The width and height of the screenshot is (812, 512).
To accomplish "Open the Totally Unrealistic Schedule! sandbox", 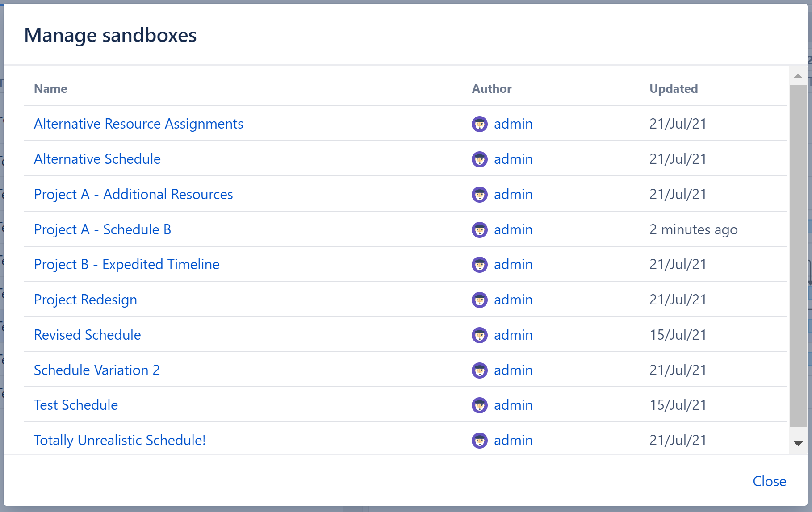I will (x=119, y=440).
